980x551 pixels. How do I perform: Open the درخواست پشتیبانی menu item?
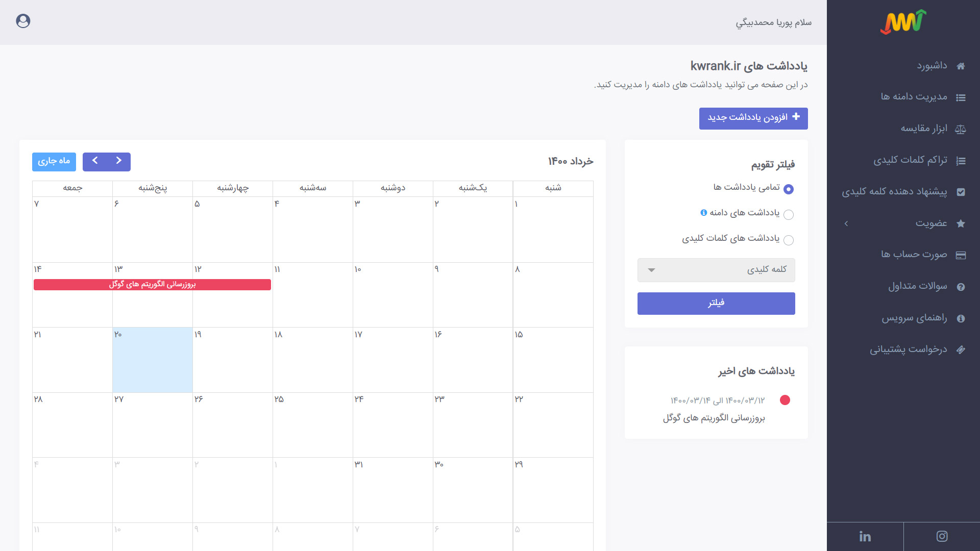pyautogui.click(x=903, y=349)
